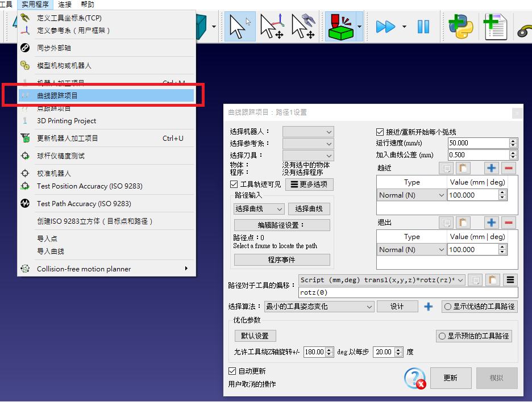Select 显示预估的工具路径 radio button
The image size is (532, 402).
click(x=474, y=336)
